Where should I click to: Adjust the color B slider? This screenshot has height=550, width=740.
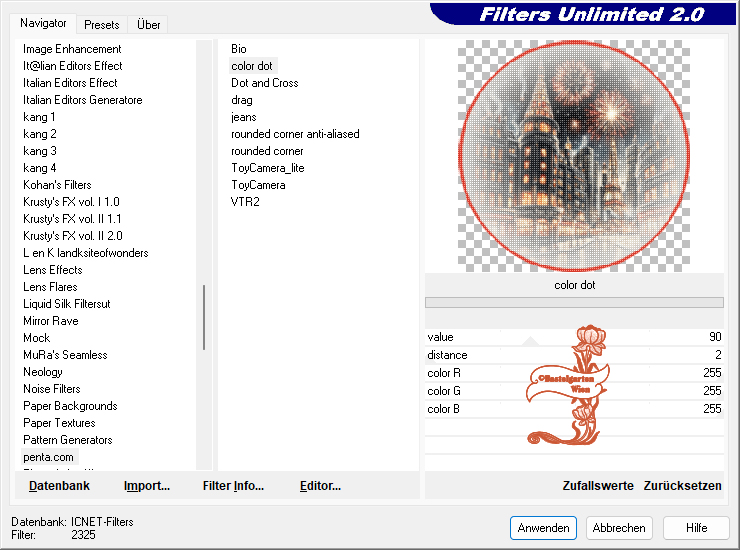click(574, 408)
